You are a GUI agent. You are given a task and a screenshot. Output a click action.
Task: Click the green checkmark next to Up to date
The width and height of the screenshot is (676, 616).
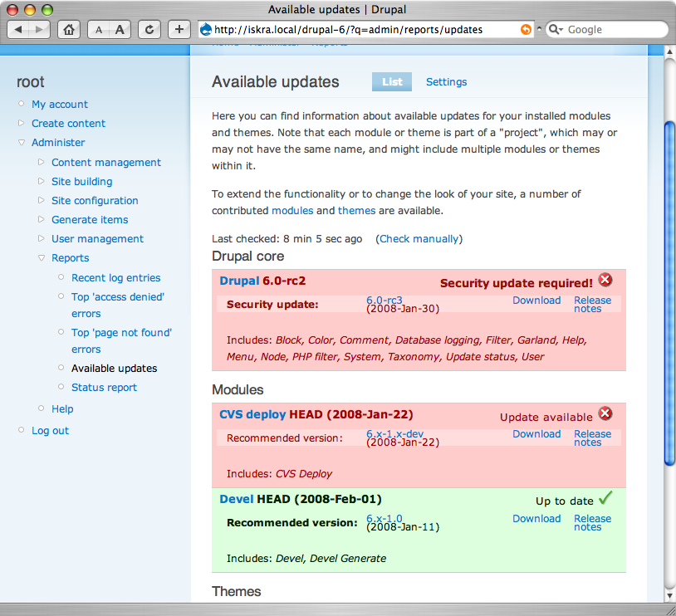point(605,498)
